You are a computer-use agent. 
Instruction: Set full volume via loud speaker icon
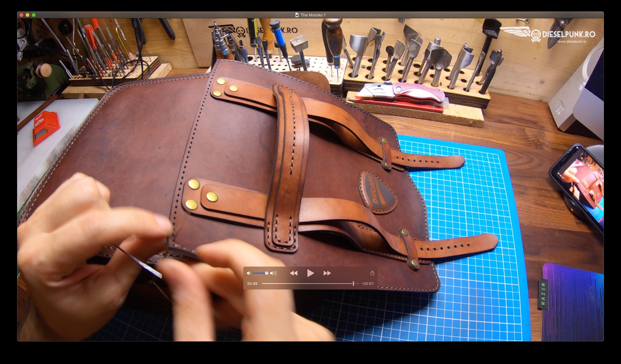[273, 273]
